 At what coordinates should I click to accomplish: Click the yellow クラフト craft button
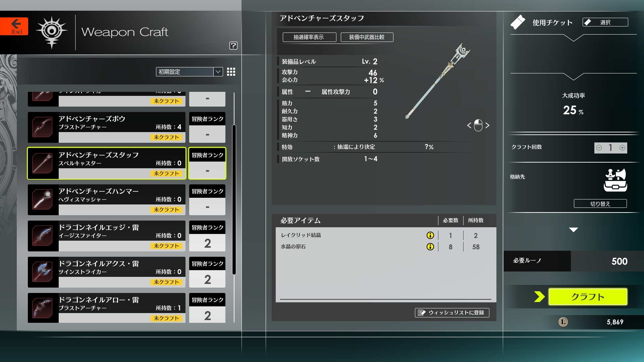click(x=588, y=297)
